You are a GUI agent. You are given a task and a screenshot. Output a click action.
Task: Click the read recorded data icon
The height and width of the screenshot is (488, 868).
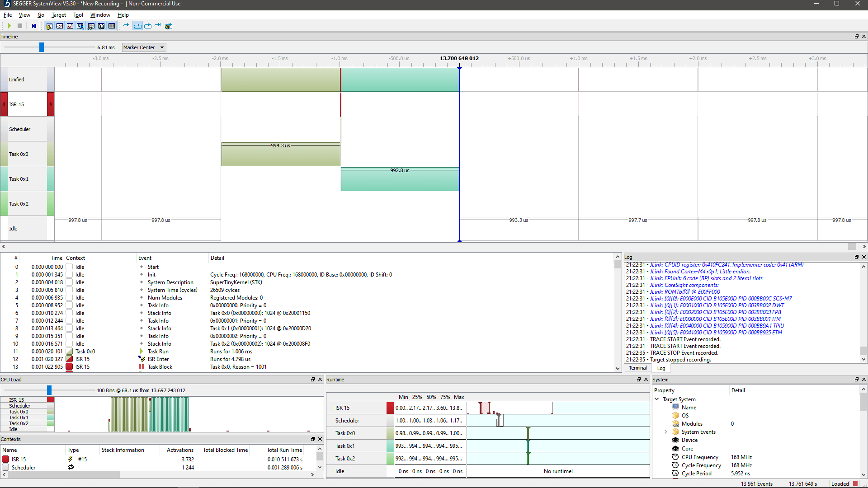click(33, 26)
